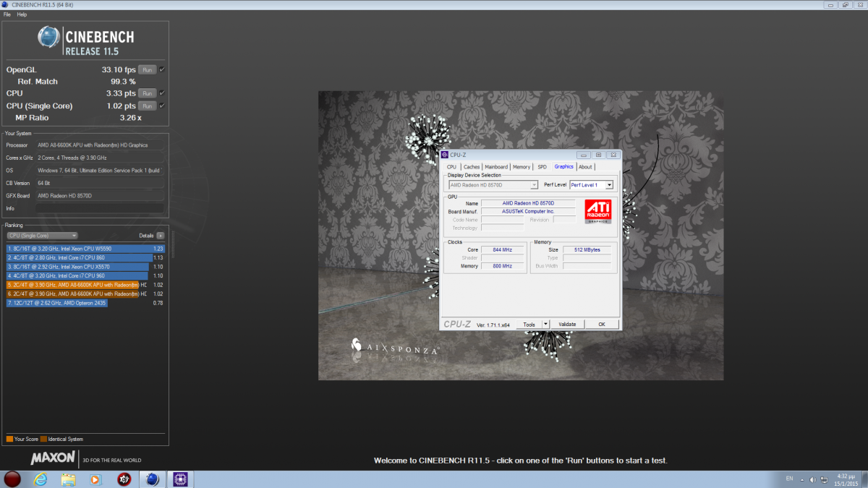Click the ATI Radeon Graphics logo in CPU-Z
Viewport: 868px width, 488px height.
click(597, 211)
